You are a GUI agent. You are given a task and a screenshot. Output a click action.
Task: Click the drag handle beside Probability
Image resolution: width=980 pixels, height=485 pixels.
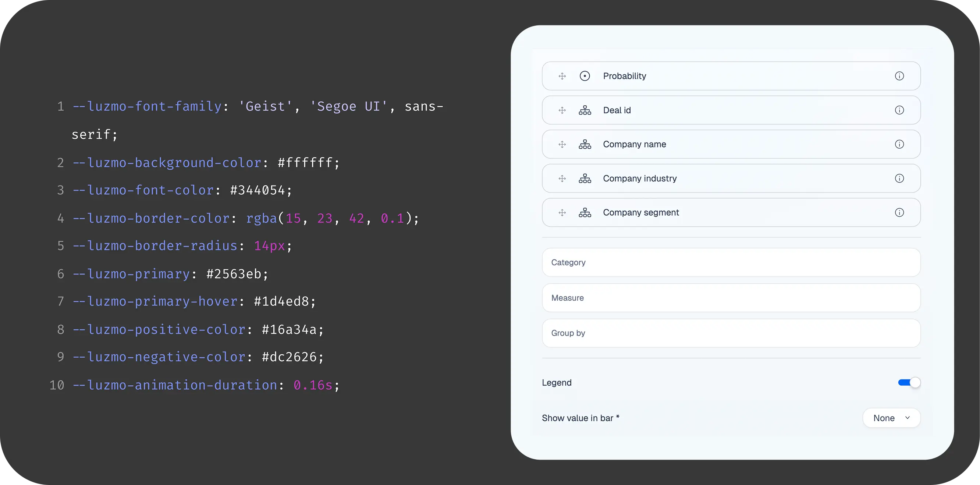point(562,76)
